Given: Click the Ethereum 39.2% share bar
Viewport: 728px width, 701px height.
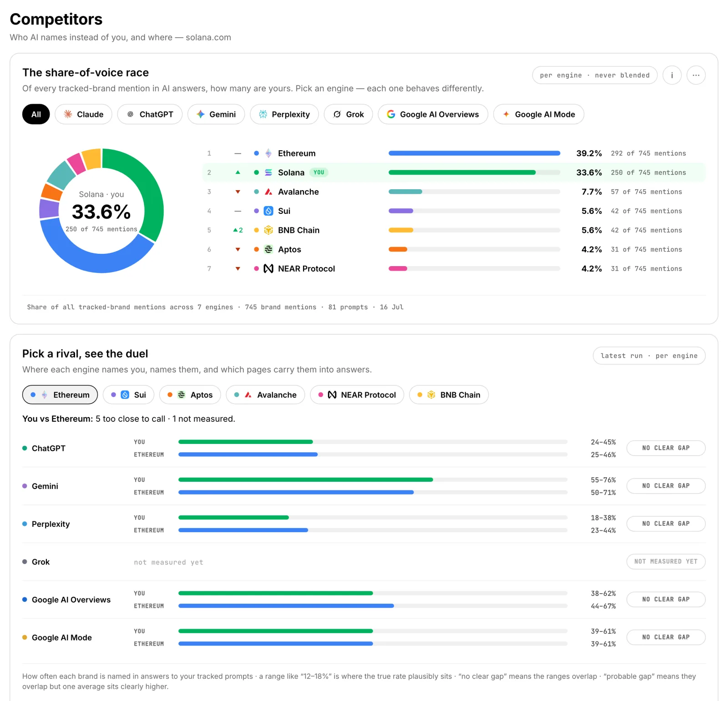Looking at the screenshot, I should point(474,153).
